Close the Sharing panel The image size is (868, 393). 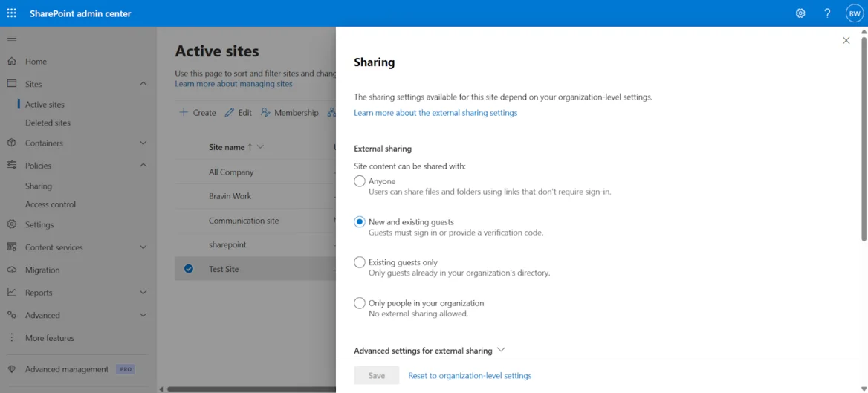846,41
